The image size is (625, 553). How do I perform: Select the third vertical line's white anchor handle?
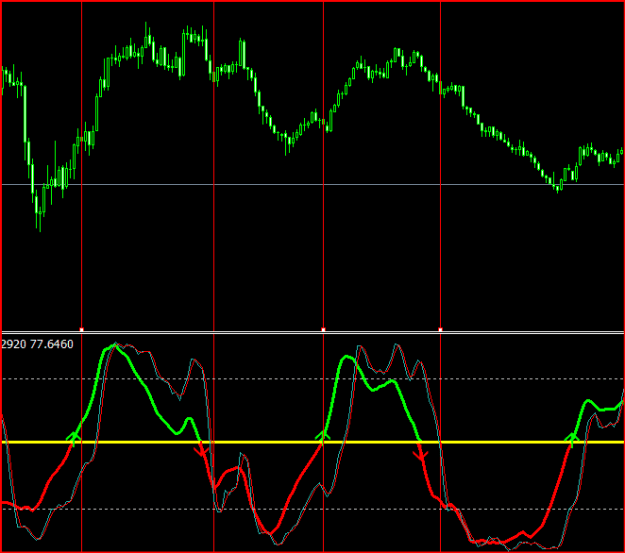click(x=323, y=330)
